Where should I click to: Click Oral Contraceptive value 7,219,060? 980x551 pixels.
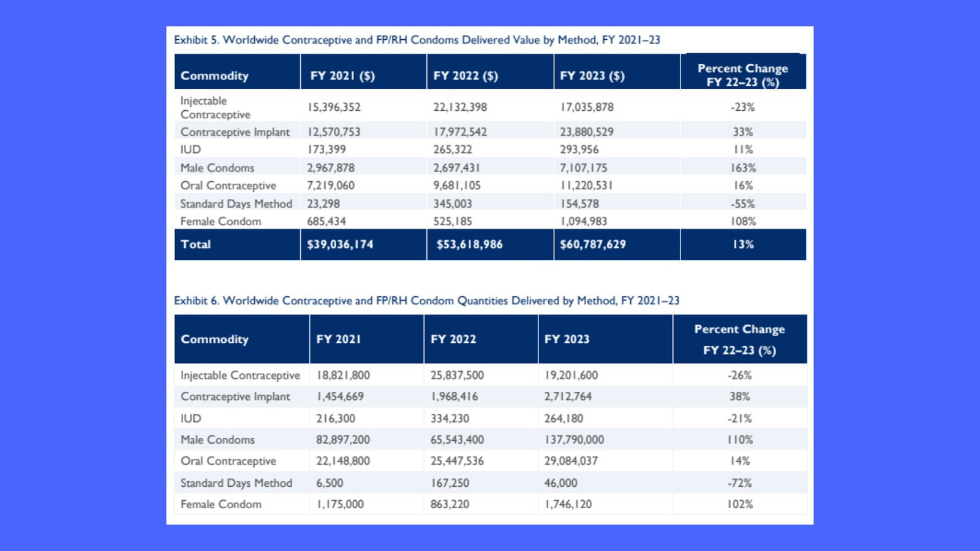331,186
